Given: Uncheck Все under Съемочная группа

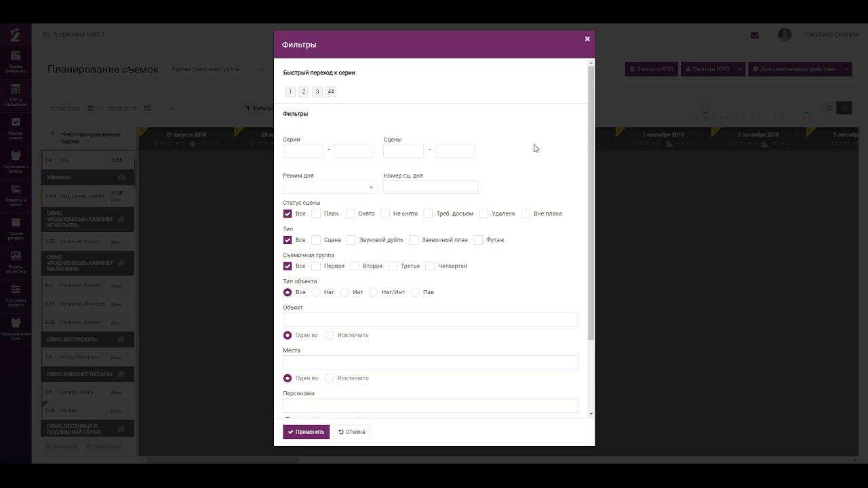Looking at the screenshot, I should coord(288,266).
